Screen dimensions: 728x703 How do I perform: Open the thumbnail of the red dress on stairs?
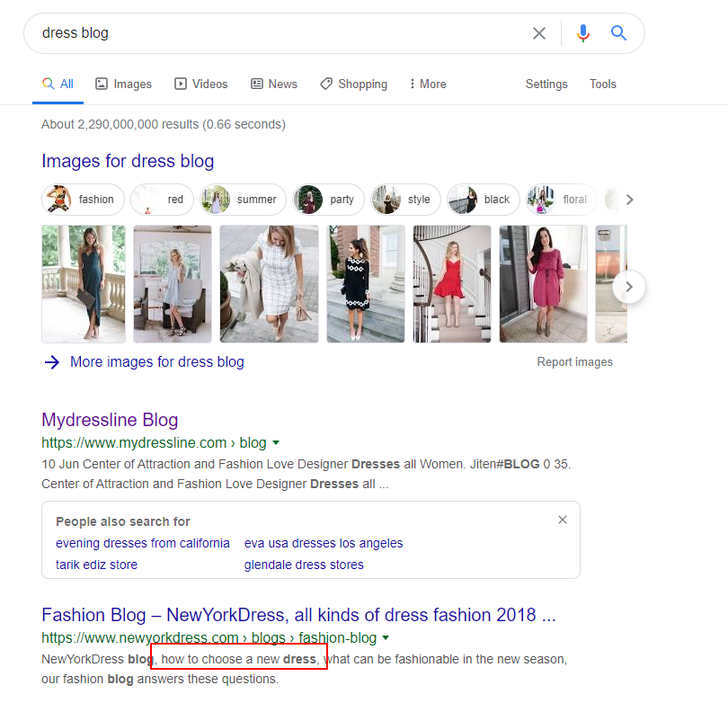click(x=452, y=284)
